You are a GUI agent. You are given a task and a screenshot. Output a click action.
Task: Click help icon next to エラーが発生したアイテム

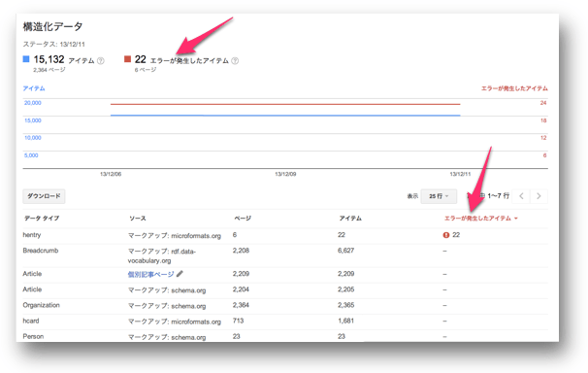coord(235,61)
